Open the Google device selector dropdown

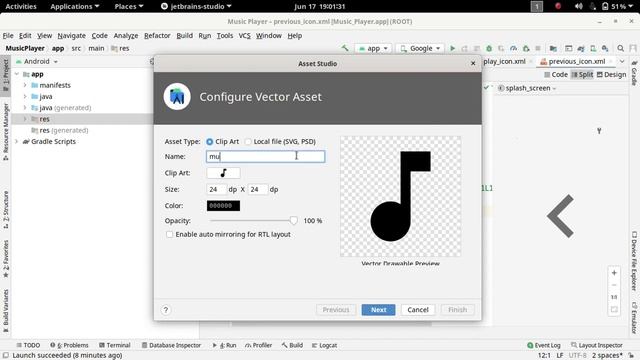tap(420, 48)
